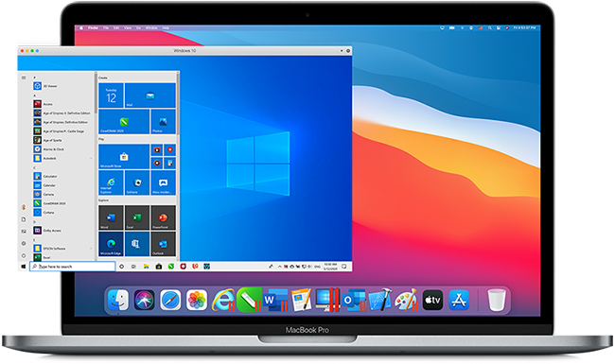615x364 pixels.
Task: Open the Xbox Insider tile
Action: click(163, 182)
